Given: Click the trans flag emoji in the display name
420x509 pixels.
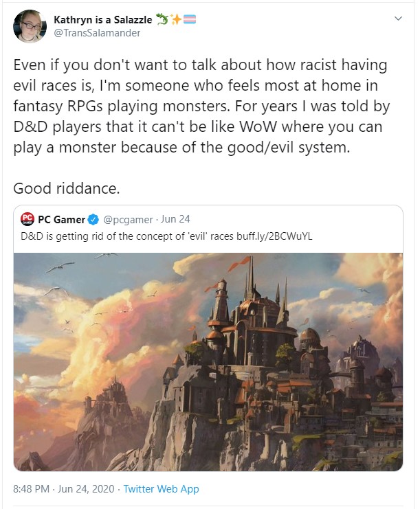Looking at the screenshot, I should pyautogui.click(x=190, y=20).
